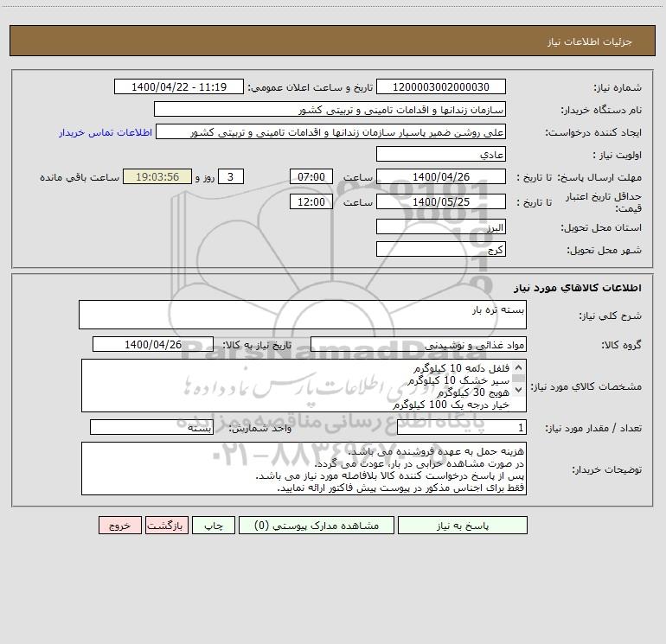Image resolution: width=666 pixels, height=644 pixels.
Task: Click the بازگشت back button
Action: point(166,526)
